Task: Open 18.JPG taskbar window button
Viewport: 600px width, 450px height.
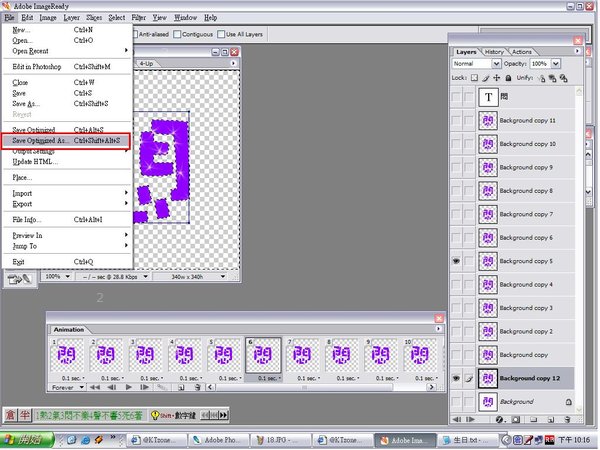Action: 280,440
